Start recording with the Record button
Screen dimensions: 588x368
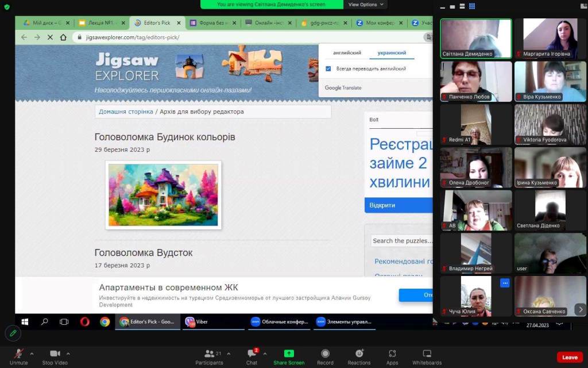coord(325,354)
